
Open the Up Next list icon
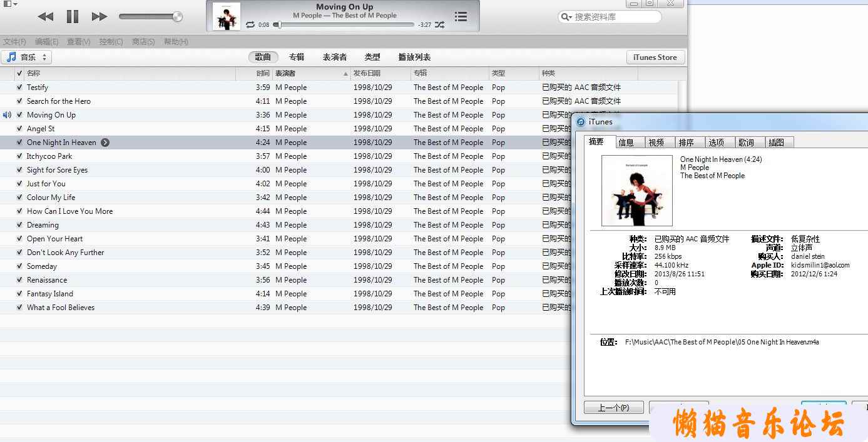[461, 16]
